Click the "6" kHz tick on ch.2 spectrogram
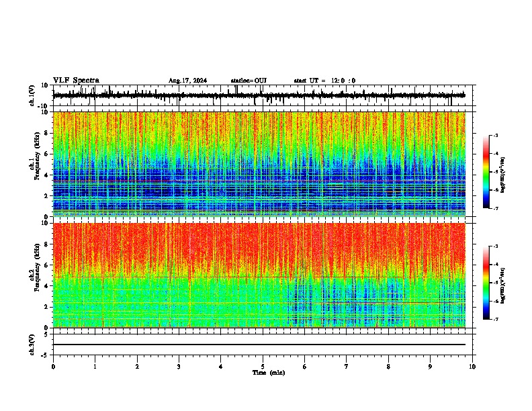Viewport: 532px width, 411px height. pyautogui.click(x=47, y=265)
